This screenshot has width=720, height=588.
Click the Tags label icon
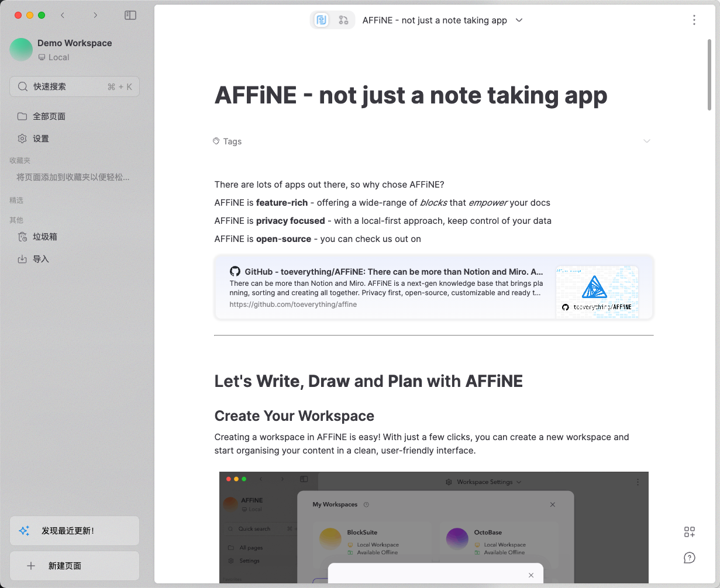[x=216, y=141]
